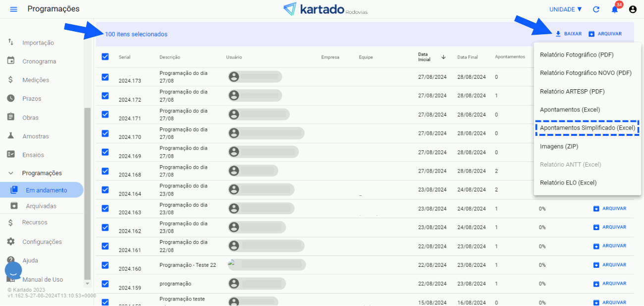Open Configurações gear icon in sidebar
Screen dimensions: 644x306
(x=11, y=242)
